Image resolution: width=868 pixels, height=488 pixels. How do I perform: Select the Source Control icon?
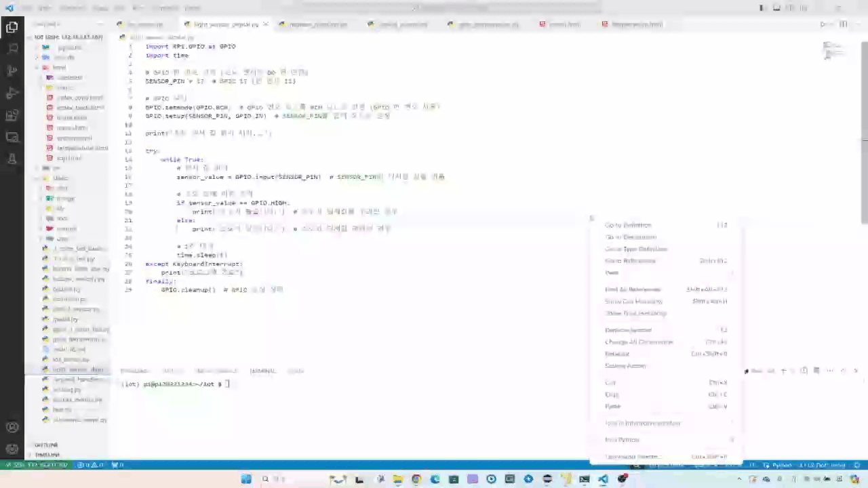(x=12, y=70)
